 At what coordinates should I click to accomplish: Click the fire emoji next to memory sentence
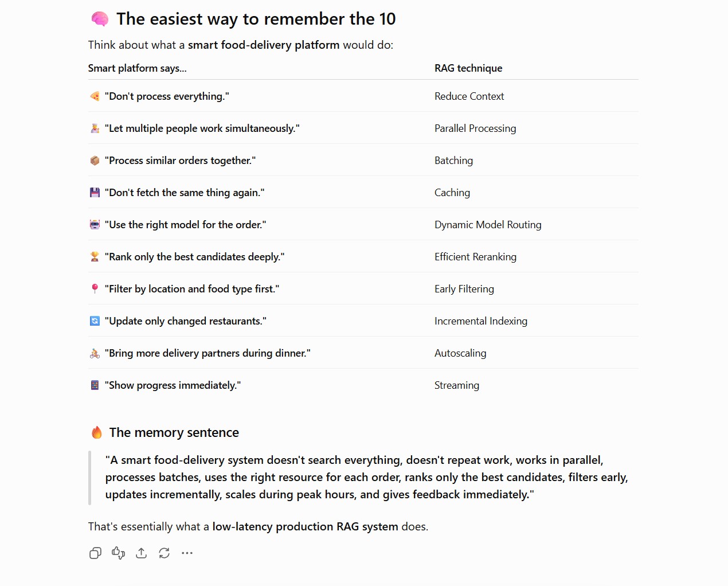(x=97, y=432)
